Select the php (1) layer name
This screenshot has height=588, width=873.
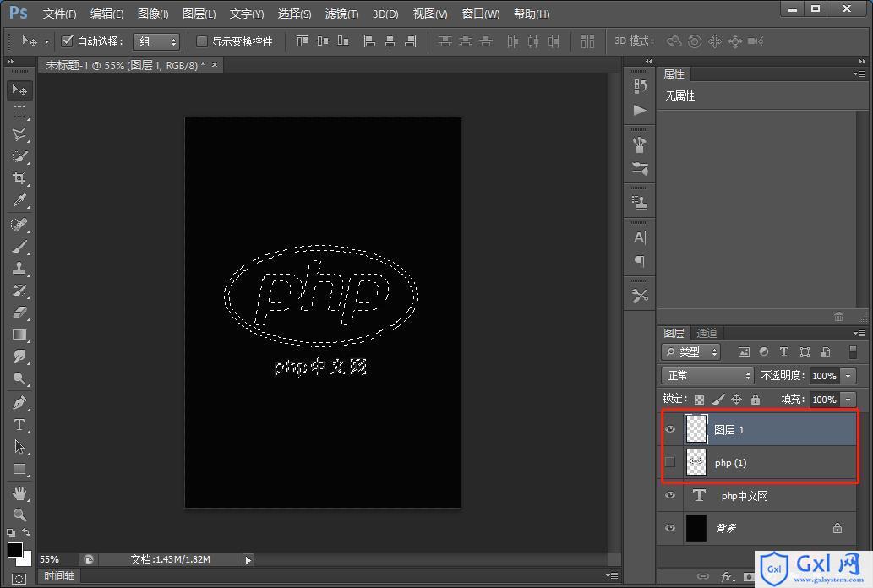pyautogui.click(x=730, y=463)
